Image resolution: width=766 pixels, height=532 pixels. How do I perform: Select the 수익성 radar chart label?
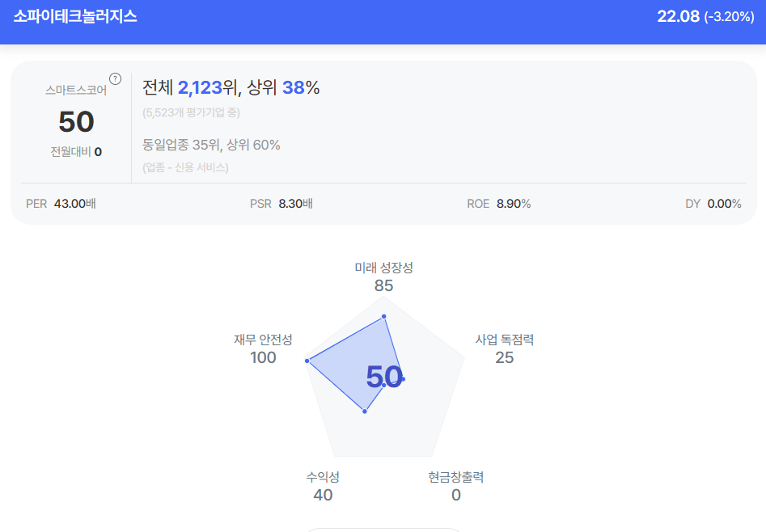click(x=323, y=477)
